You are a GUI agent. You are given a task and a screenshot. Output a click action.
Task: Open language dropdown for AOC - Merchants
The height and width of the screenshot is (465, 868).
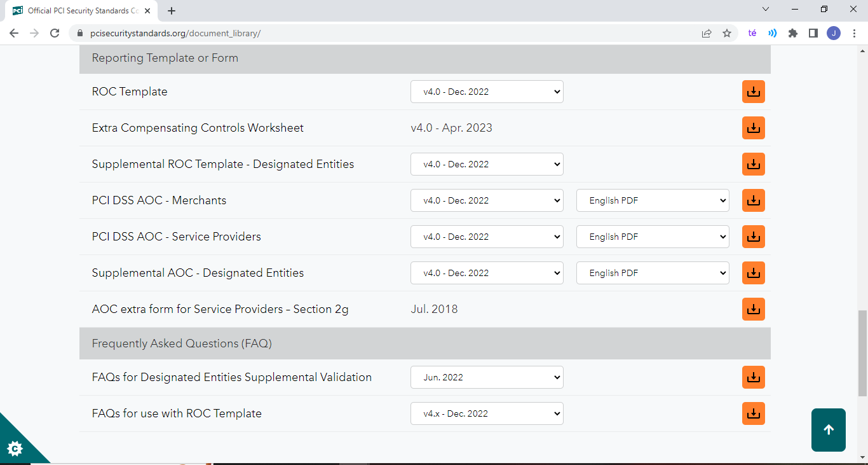pyautogui.click(x=653, y=200)
